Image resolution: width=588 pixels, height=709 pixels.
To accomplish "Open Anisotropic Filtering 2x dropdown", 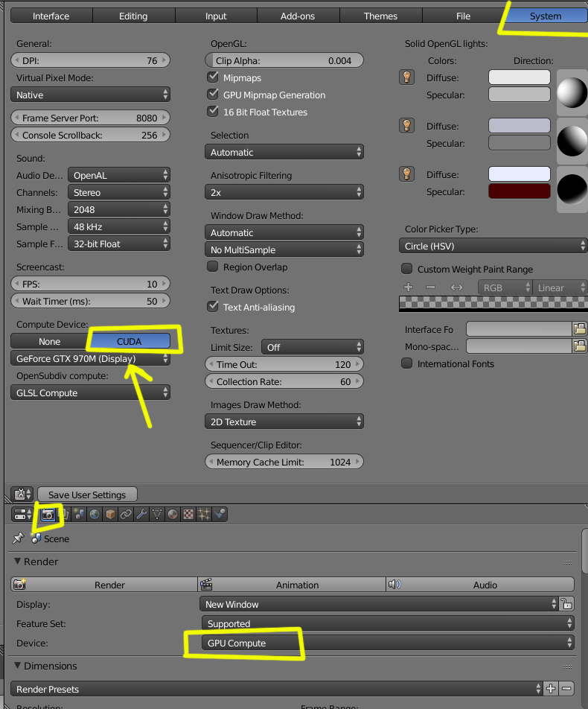I will pyautogui.click(x=284, y=192).
